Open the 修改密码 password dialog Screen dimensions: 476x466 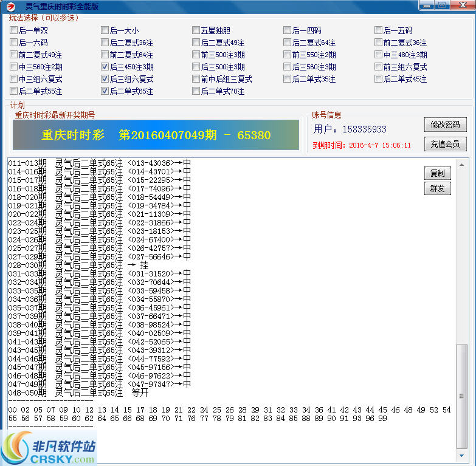[445, 125]
